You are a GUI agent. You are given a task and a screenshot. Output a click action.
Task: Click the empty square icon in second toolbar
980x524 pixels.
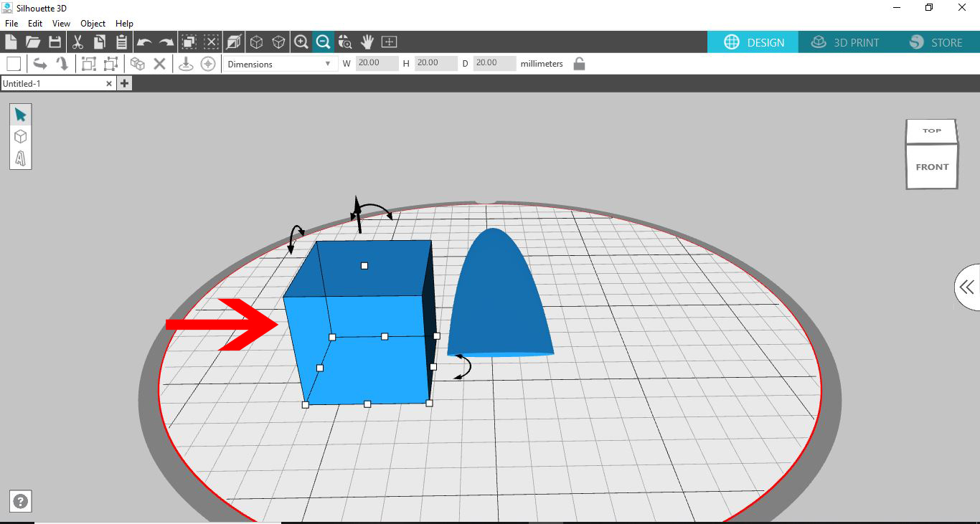(x=14, y=64)
